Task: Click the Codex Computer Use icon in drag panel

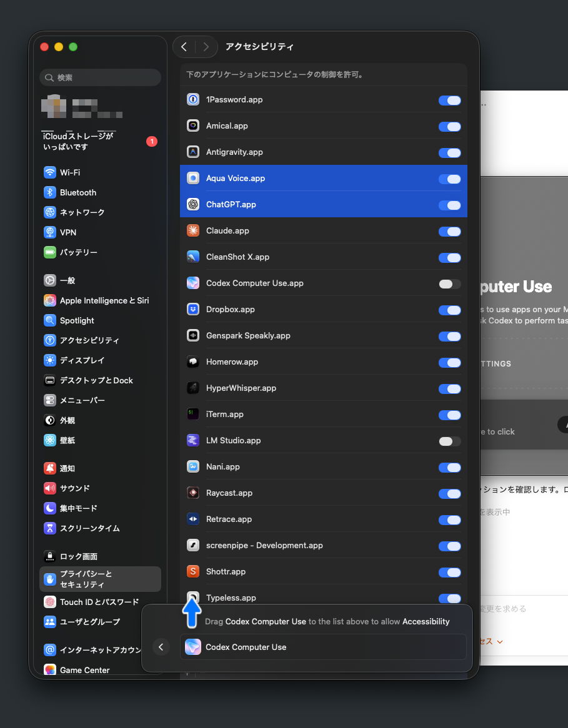Action: point(193,647)
